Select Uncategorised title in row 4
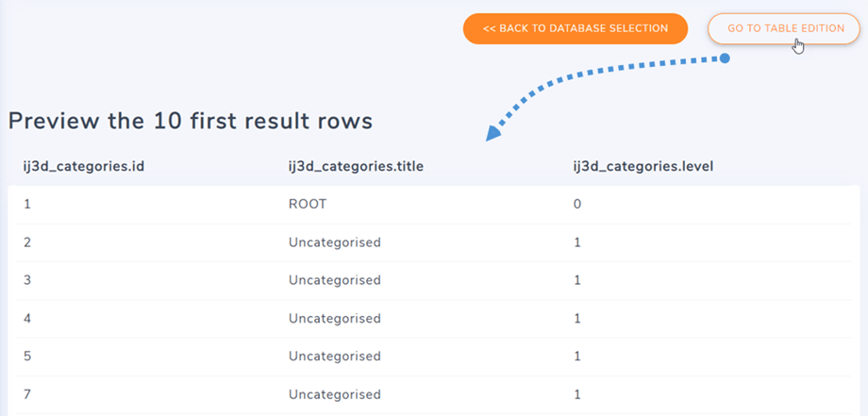Viewport: 868px width, 416px height. pyautogui.click(x=334, y=319)
